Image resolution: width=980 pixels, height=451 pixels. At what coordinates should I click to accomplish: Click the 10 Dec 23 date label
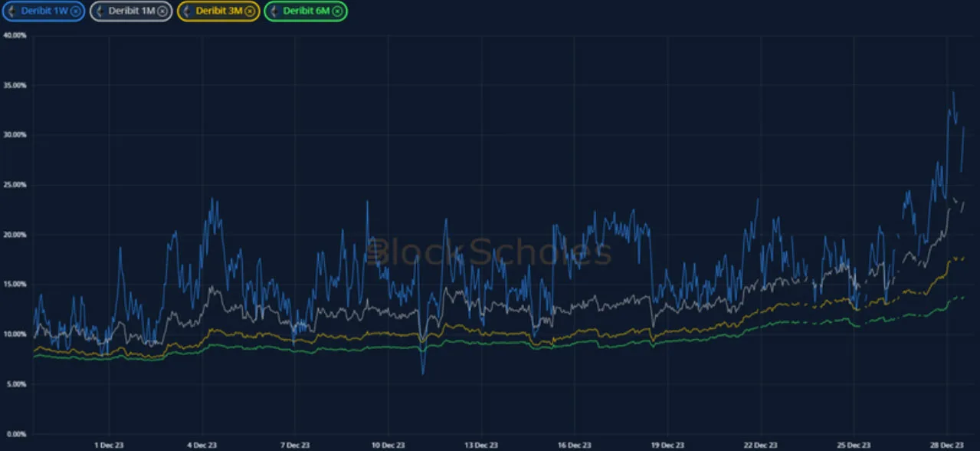click(x=388, y=445)
